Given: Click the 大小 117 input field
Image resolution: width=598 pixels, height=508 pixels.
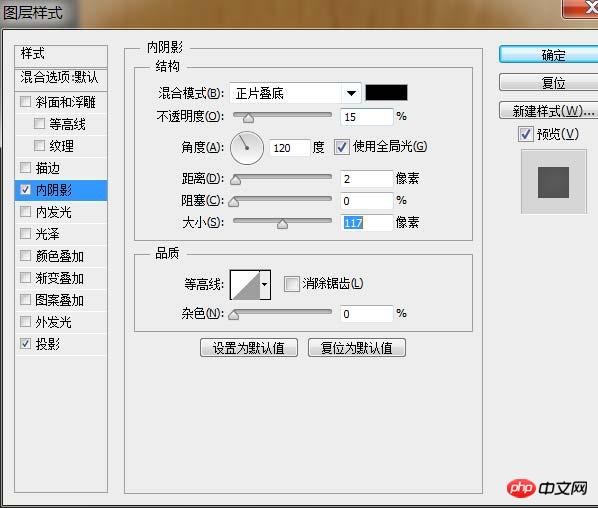Looking at the screenshot, I should [x=367, y=223].
